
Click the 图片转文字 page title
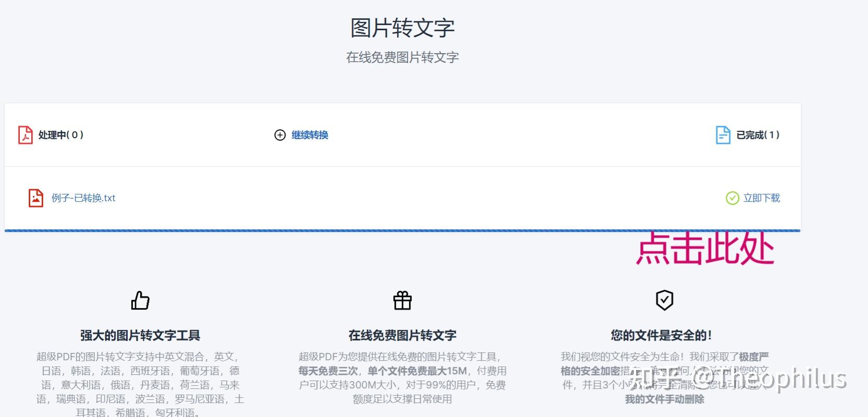point(402,28)
